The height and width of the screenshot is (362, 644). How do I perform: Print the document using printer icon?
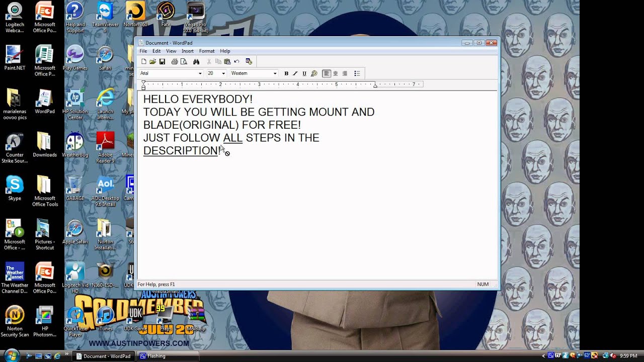point(175,61)
